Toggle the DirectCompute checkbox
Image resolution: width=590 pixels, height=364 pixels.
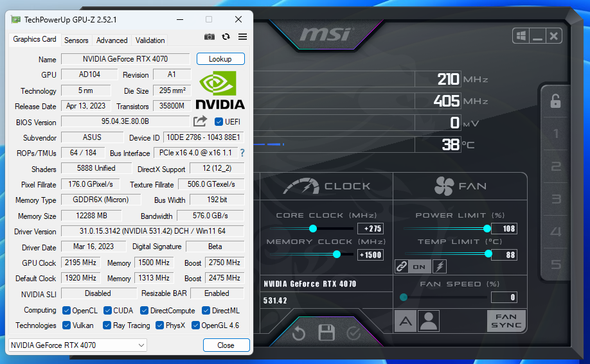pyautogui.click(x=144, y=311)
